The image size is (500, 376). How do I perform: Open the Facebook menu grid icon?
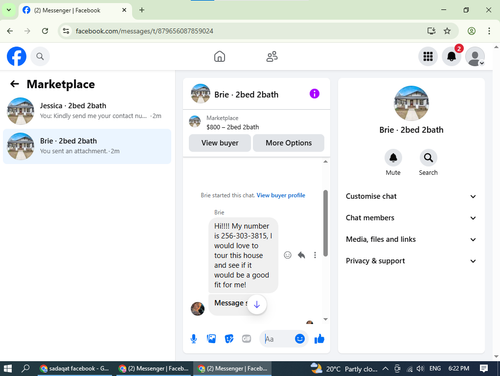(428, 56)
